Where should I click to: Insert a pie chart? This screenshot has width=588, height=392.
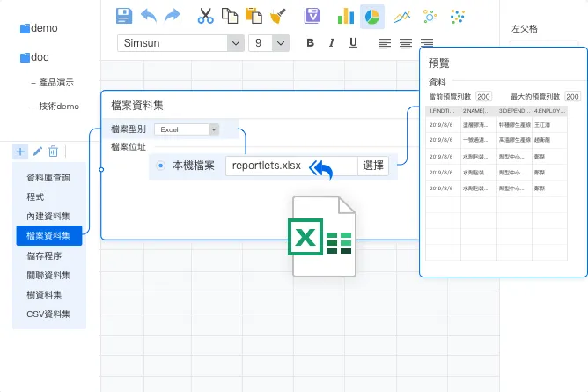(372, 17)
